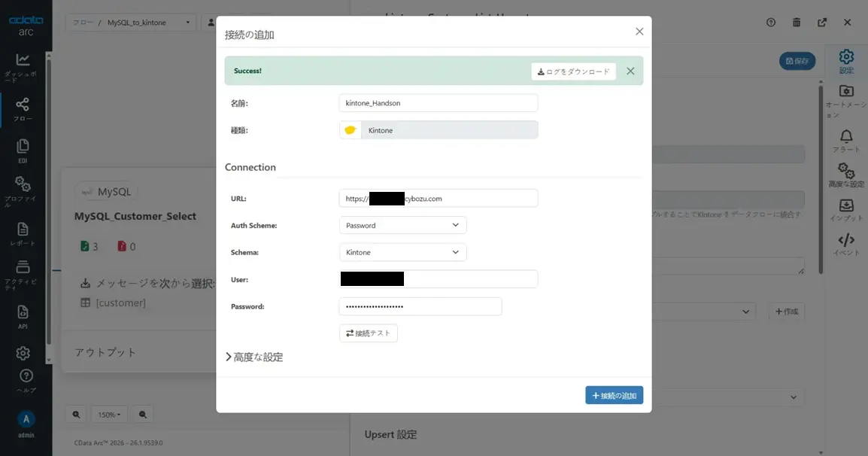Select the MySQL_Customer_Select connector title

pos(135,217)
